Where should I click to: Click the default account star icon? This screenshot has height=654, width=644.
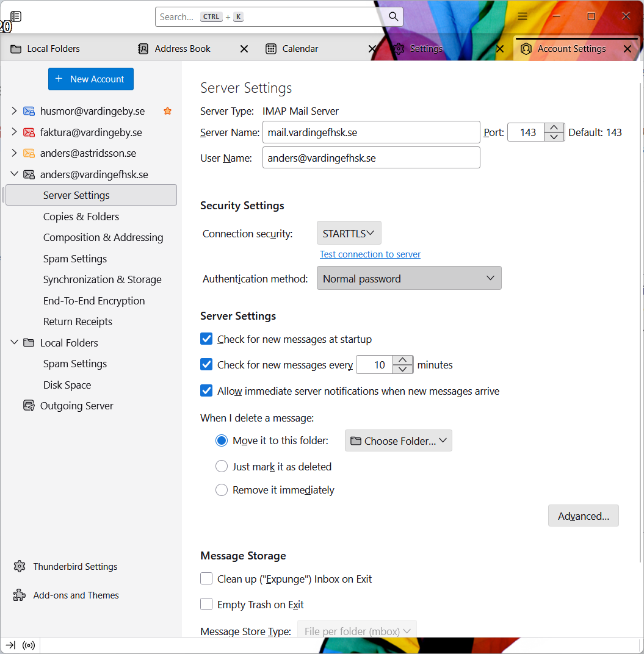(167, 111)
